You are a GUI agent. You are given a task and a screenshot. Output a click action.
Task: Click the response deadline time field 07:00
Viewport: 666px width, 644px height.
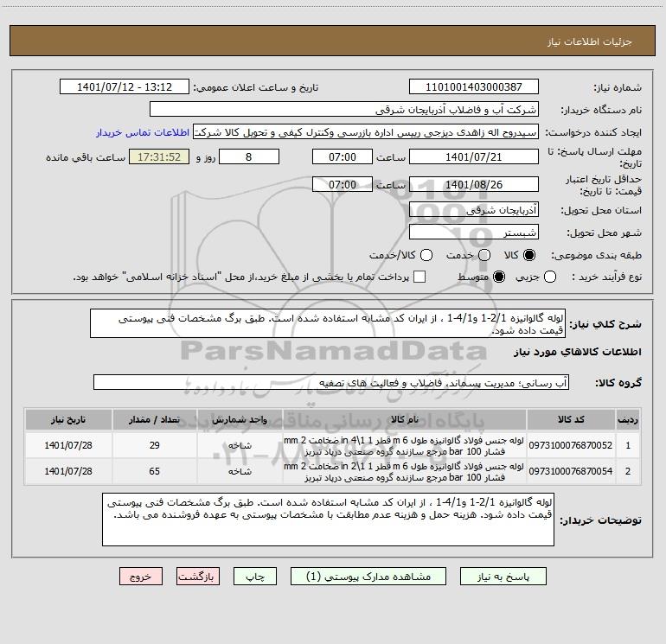(343, 156)
